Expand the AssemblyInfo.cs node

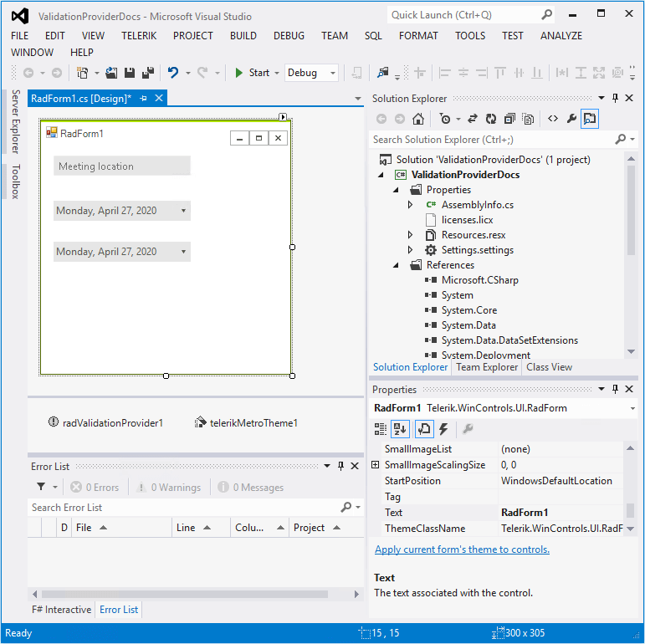coord(410,205)
